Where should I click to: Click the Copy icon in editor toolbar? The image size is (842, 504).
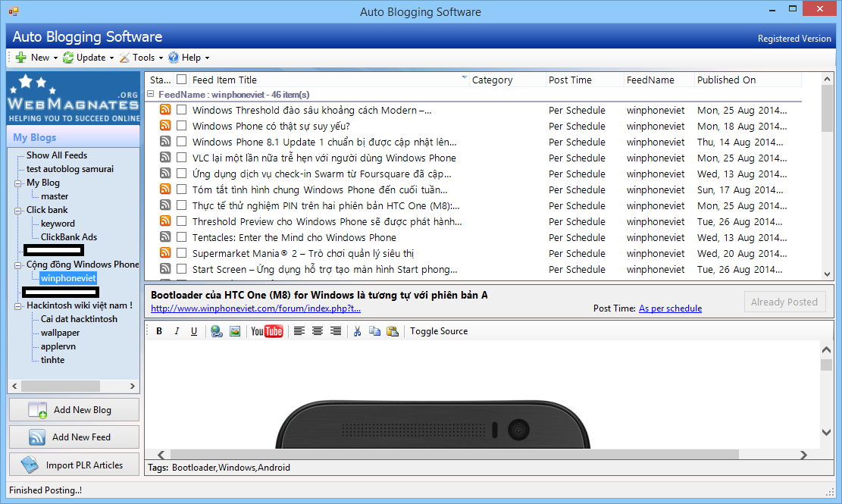tap(375, 331)
